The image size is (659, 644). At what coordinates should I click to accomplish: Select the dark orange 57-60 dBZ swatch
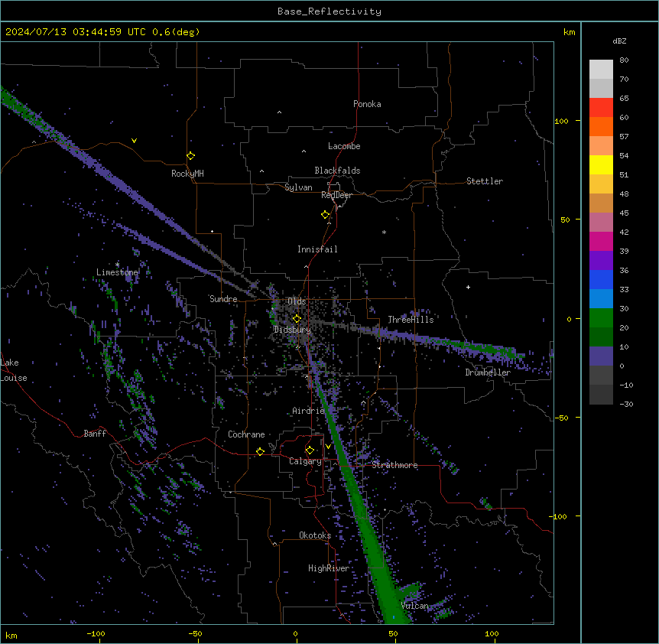point(601,126)
